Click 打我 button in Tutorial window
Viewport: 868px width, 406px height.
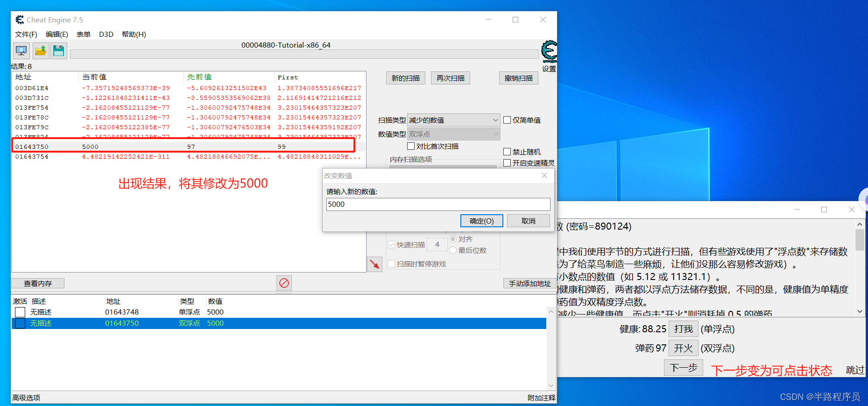point(684,329)
